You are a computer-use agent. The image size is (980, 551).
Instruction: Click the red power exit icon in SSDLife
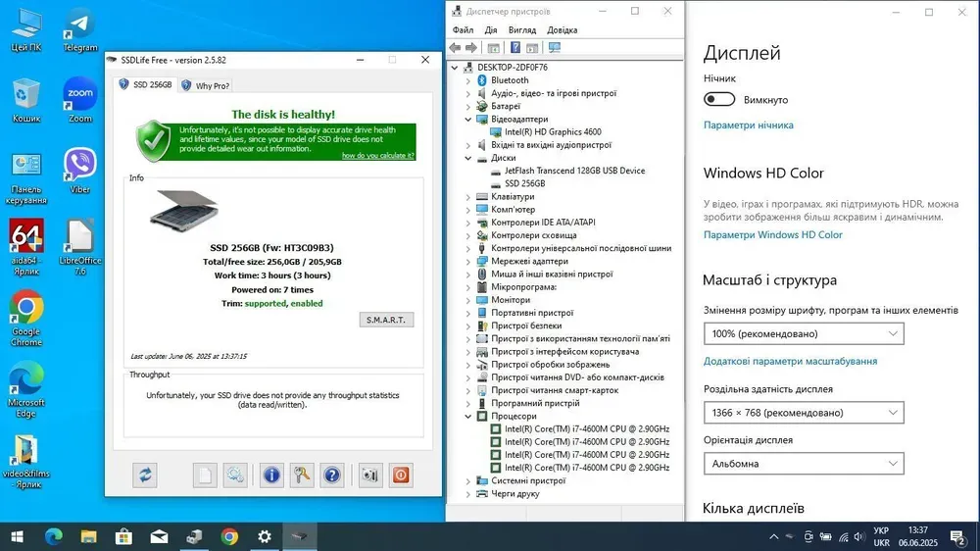coord(400,476)
